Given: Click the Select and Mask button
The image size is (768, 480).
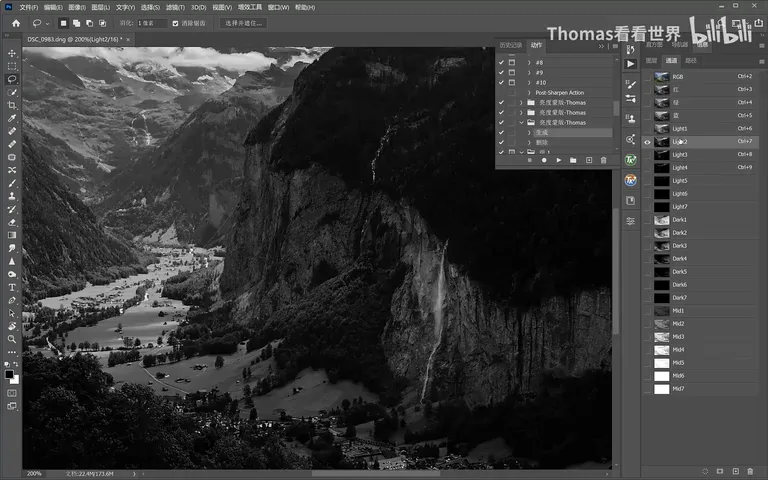Looking at the screenshot, I should coord(243,23).
